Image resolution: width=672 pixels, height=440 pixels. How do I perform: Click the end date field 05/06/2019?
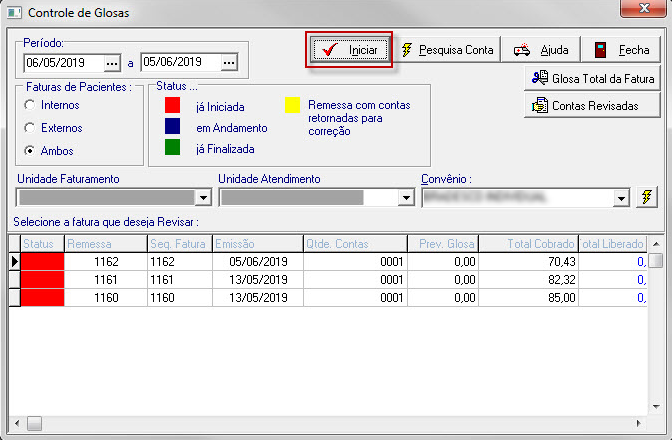(x=181, y=63)
